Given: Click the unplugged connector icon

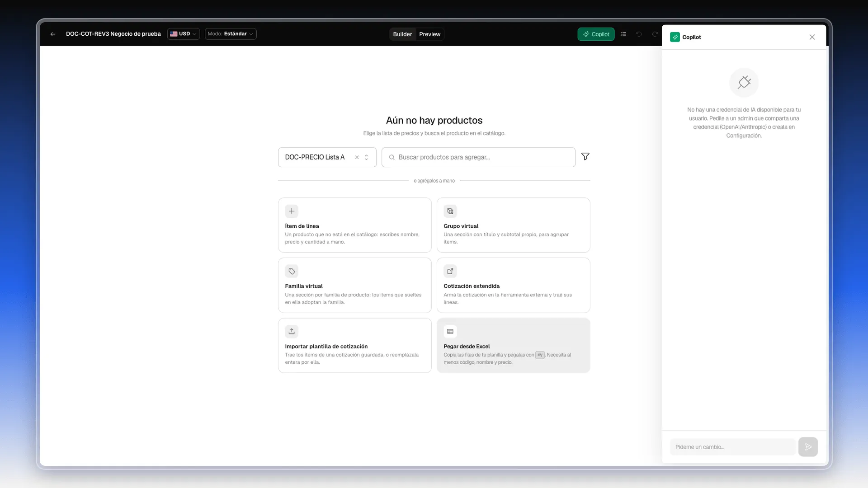Looking at the screenshot, I should [x=744, y=82].
